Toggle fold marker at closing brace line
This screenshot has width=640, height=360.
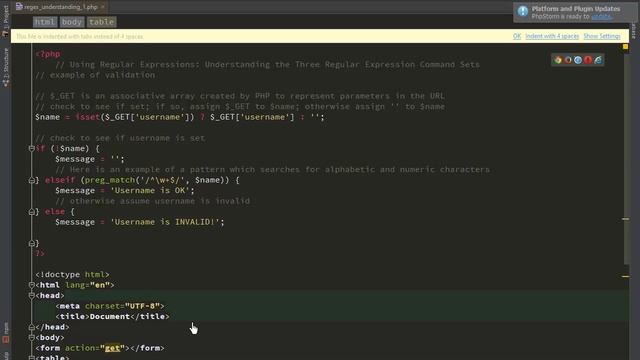[x=31, y=243]
